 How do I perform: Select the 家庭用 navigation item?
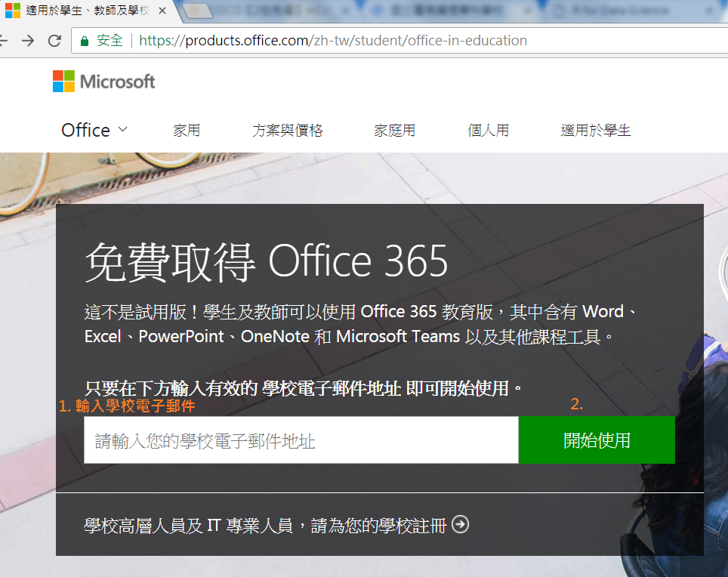point(395,131)
